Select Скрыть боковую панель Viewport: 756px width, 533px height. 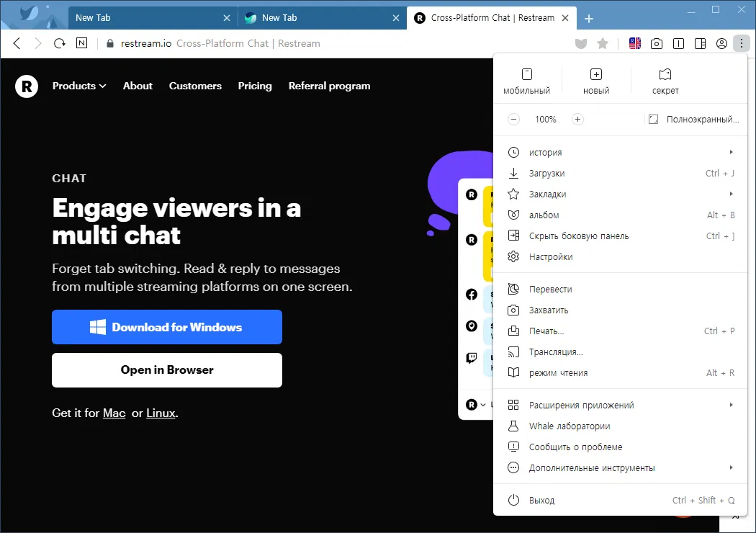pyautogui.click(x=621, y=236)
